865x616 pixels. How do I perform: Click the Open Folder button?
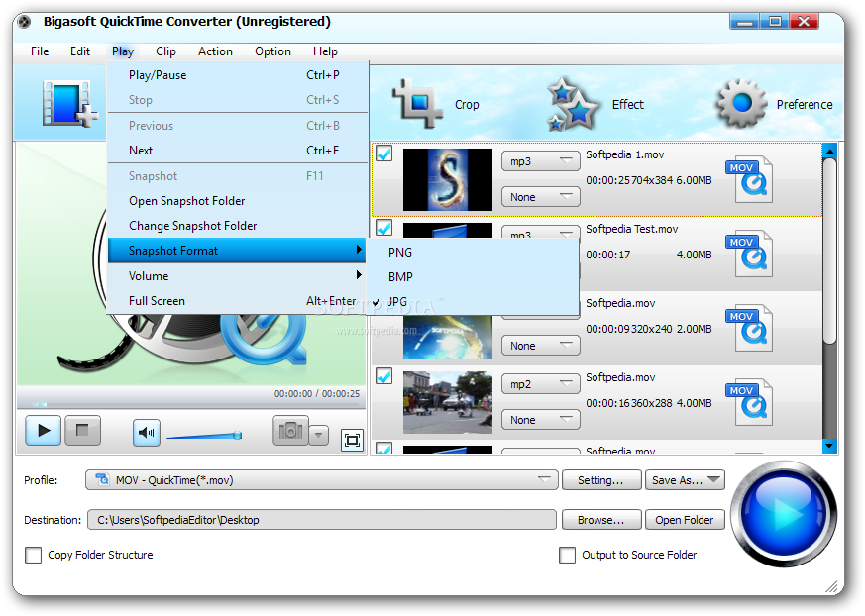685,520
